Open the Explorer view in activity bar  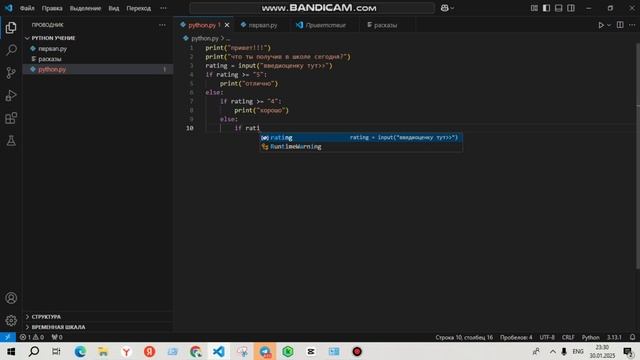click(x=11, y=28)
